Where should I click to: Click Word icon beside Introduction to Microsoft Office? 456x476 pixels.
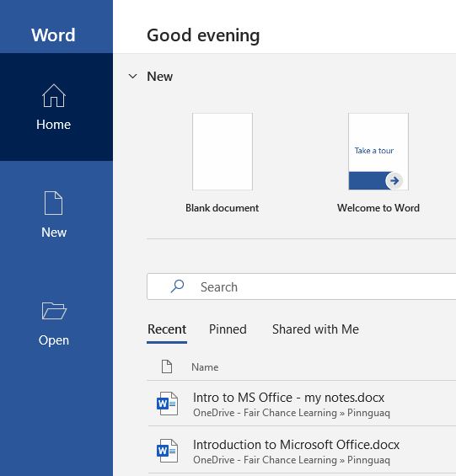click(x=167, y=451)
